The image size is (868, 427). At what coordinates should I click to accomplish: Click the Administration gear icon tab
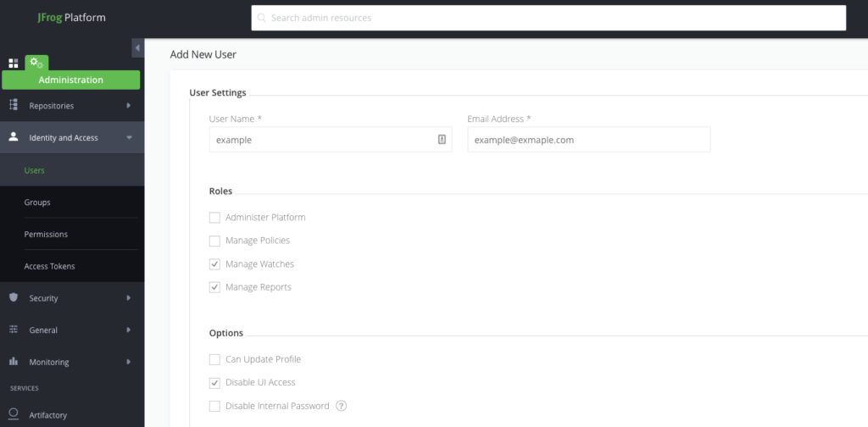coord(36,63)
